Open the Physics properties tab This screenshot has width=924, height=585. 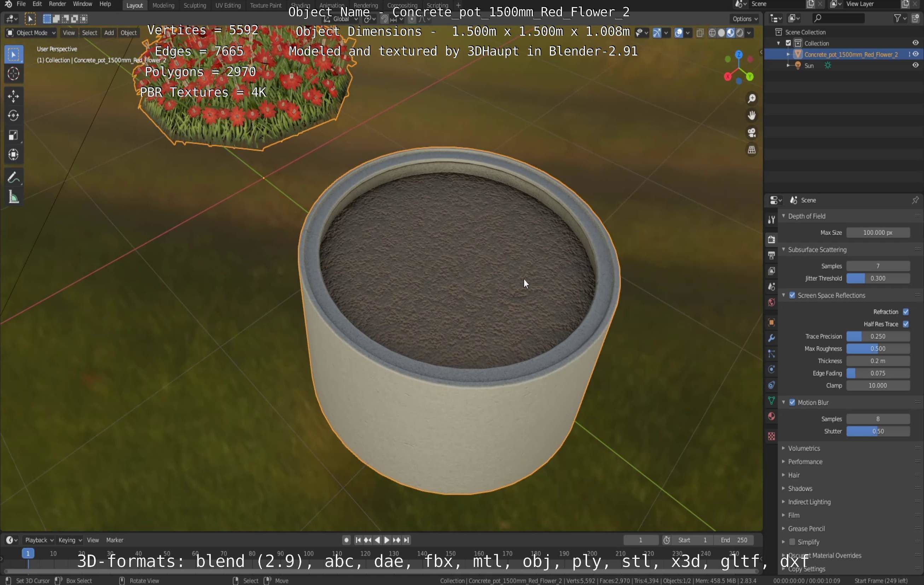point(771,370)
